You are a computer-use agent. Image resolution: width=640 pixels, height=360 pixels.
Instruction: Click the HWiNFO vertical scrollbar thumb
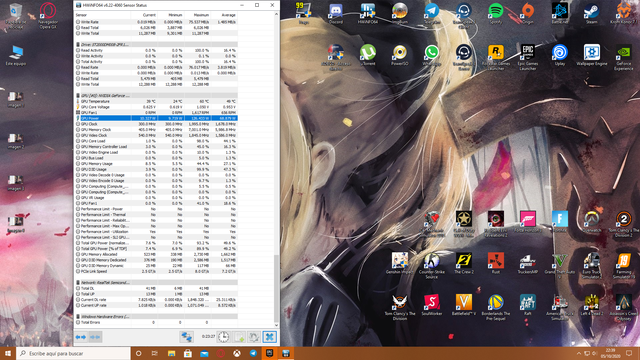point(276,288)
